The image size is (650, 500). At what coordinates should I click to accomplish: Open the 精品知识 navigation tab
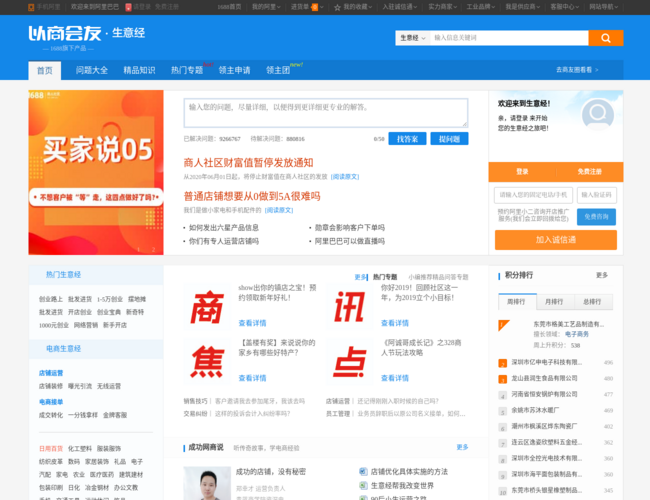coord(139,70)
